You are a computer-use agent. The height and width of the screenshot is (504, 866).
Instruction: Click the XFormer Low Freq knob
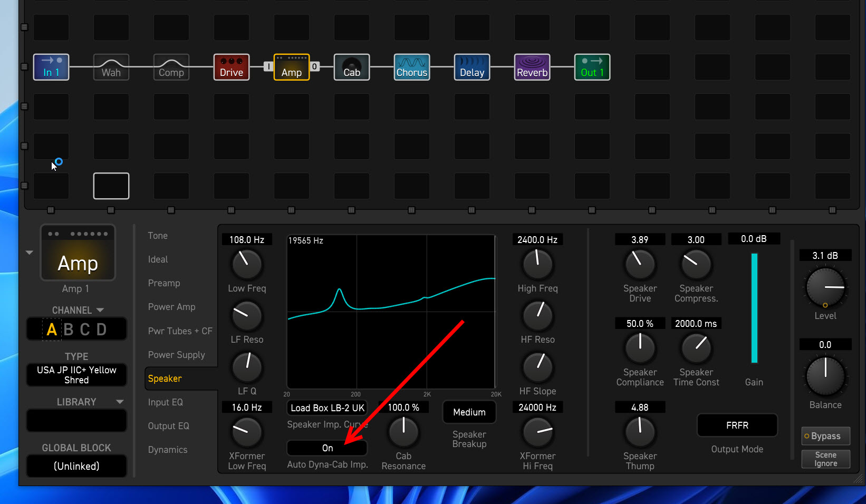(x=247, y=432)
